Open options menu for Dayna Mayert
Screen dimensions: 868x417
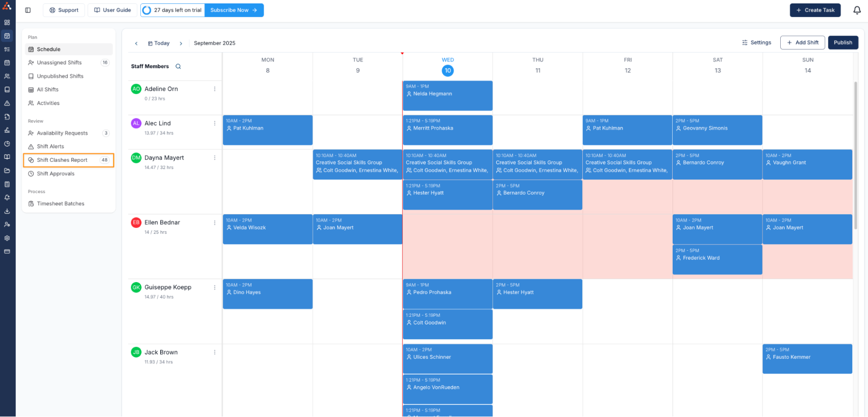pyautogui.click(x=215, y=158)
